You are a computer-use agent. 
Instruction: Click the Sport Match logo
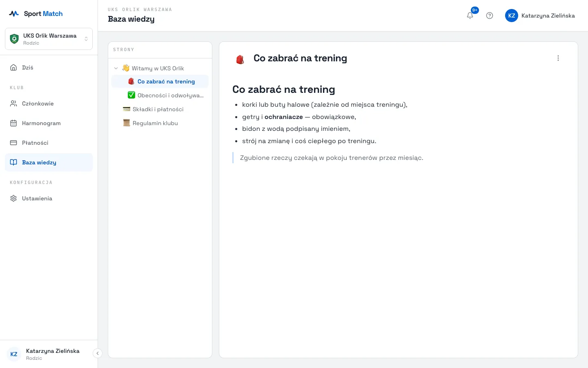36,13
